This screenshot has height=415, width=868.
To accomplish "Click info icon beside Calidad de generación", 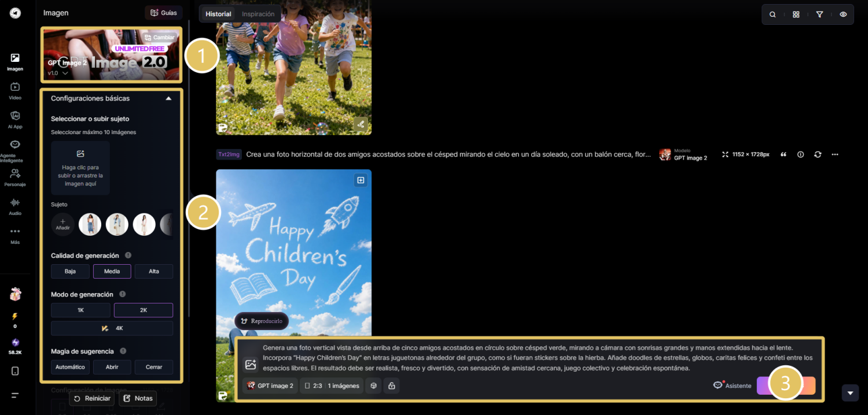I will coord(128,255).
